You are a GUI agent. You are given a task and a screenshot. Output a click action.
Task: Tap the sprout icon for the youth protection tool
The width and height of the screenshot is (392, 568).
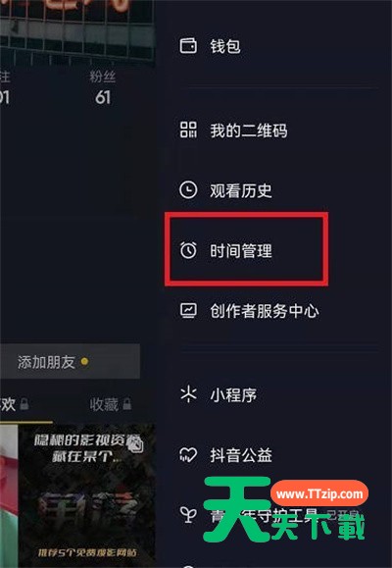tap(188, 515)
